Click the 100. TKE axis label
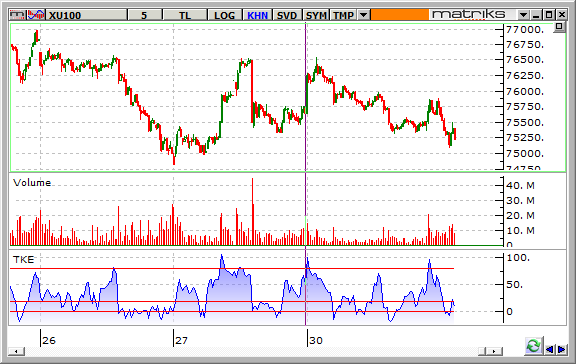Viewport: 576px width, 364px height. (x=518, y=258)
